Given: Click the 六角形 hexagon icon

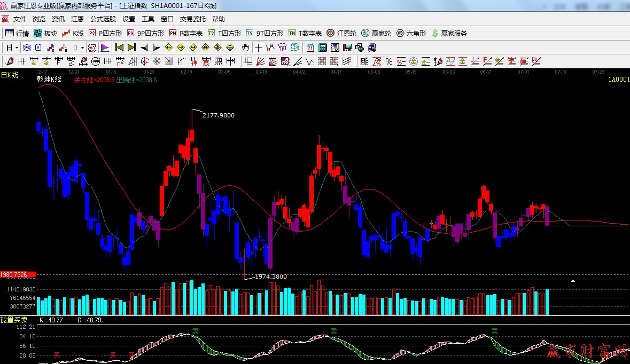Looking at the screenshot, I should point(411,33).
